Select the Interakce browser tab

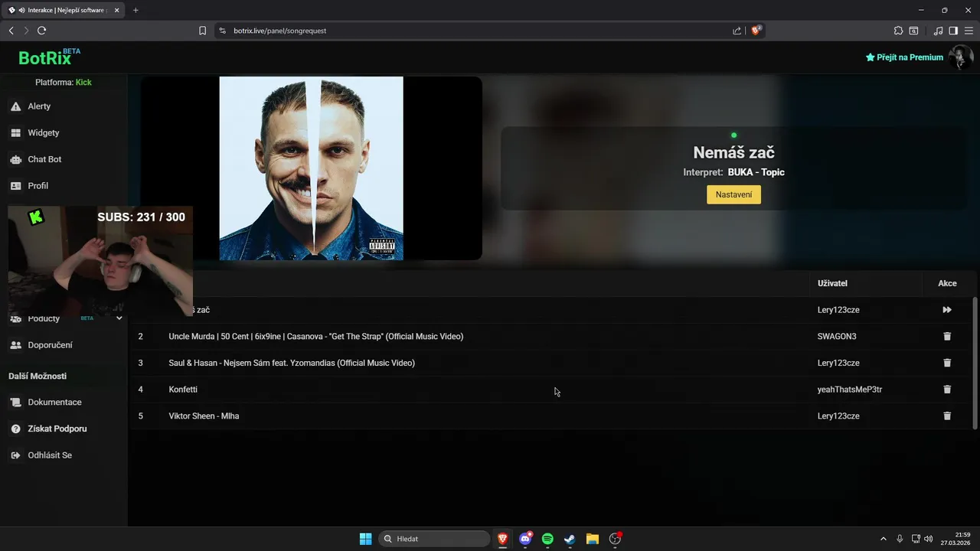(x=64, y=10)
